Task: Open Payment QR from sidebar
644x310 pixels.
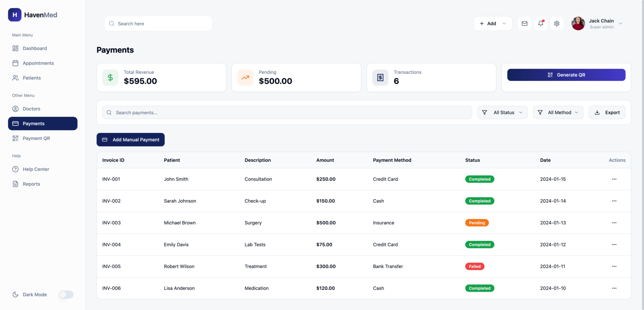Action: [x=36, y=138]
